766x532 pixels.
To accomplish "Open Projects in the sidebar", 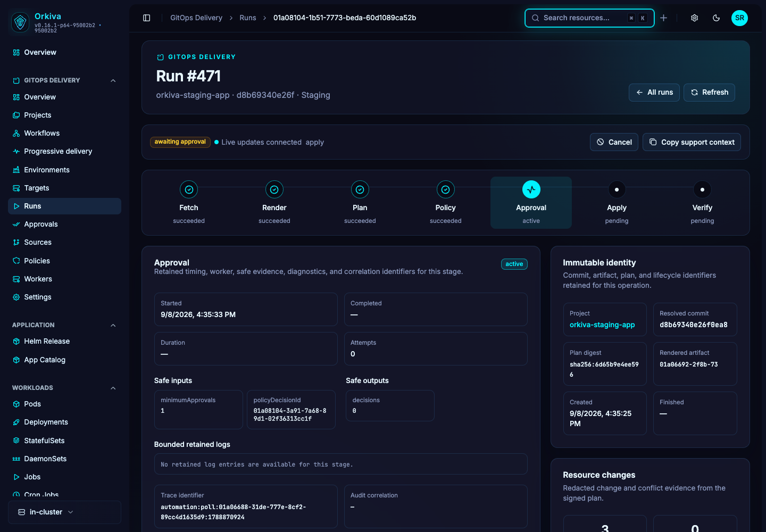I will click(64, 115).
